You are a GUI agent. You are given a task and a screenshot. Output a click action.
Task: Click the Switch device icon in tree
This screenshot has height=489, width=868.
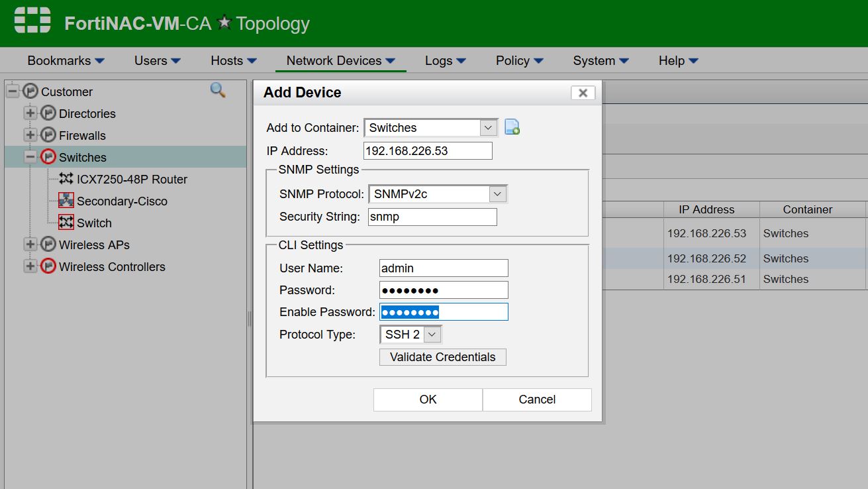click(x=66, y=223)
